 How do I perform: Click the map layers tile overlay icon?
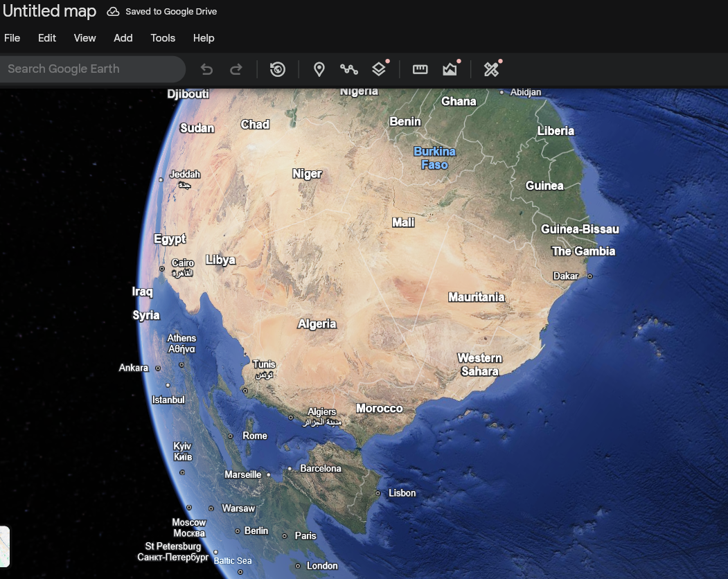click(x=379, y=69)
